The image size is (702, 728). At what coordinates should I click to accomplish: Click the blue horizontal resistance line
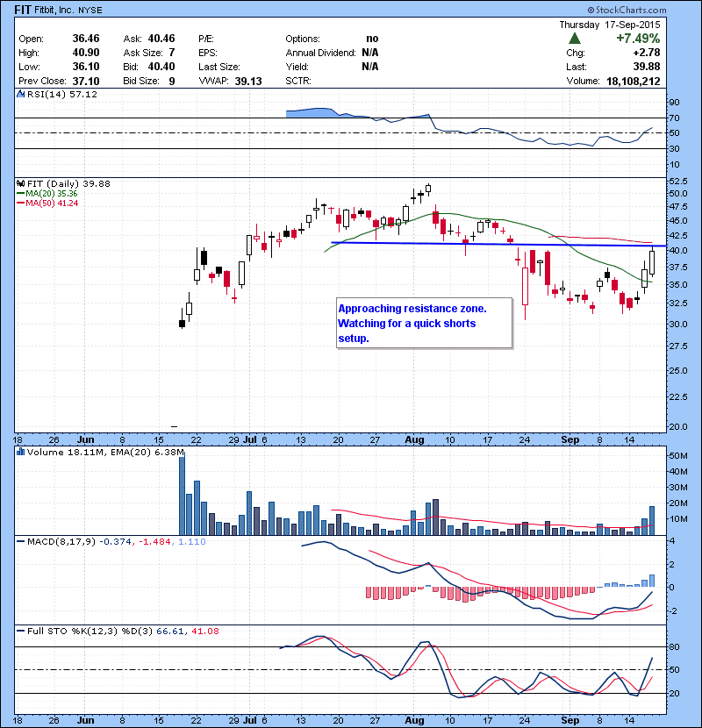(x=498, y=244)
